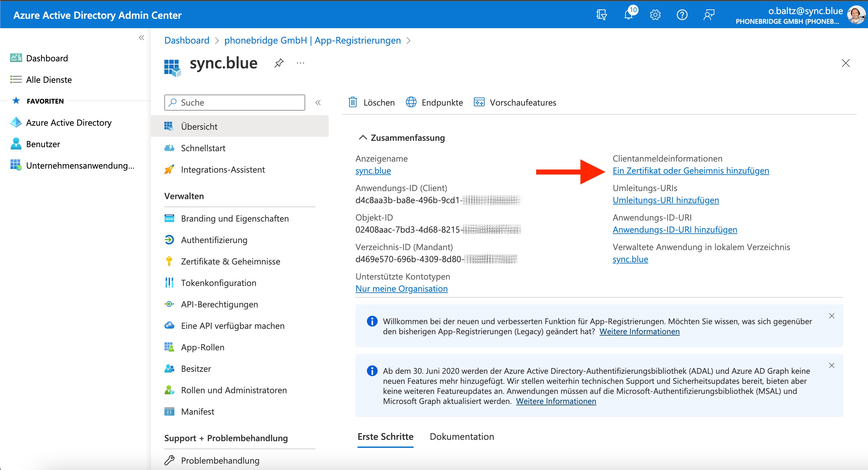
Task: Open portal settings gear icon
Action: 655,15
